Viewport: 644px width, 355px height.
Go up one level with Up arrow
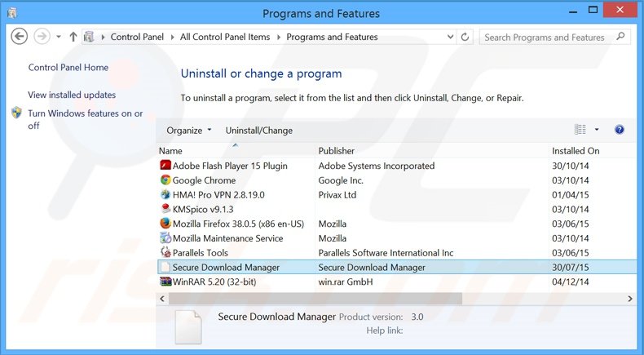click(x=73, y=37)
